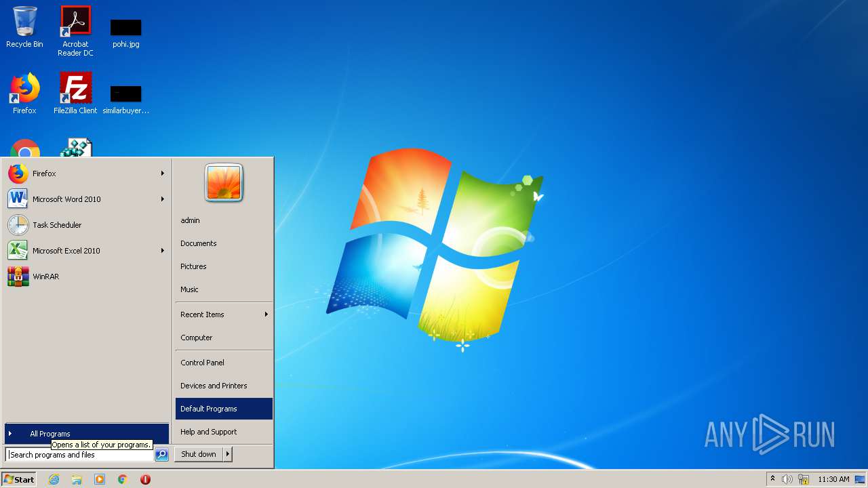This screenshot has width=868, height=488.
Task: Select the similarbuyer desktop file
Action: pos(126,100)
